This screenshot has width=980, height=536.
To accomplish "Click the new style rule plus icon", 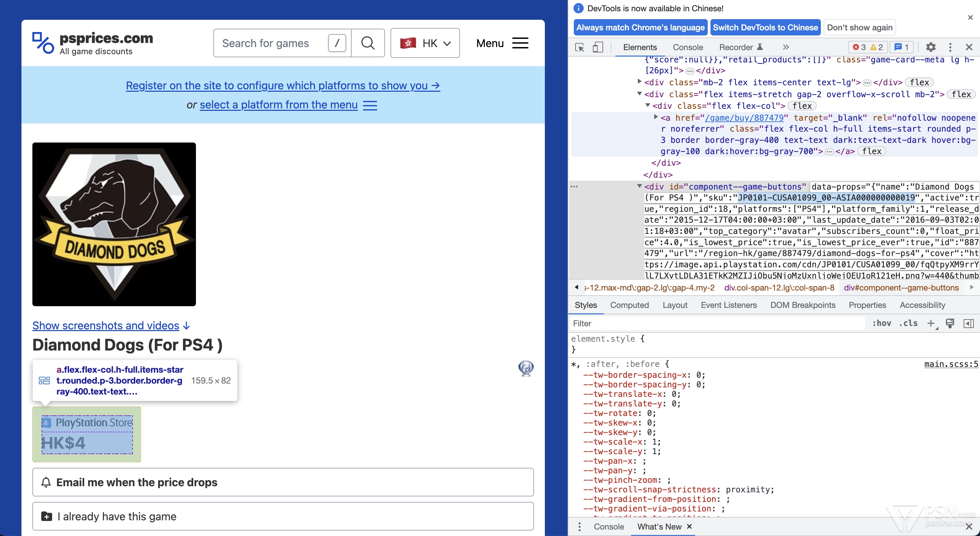I will click(x=931, y=323).
